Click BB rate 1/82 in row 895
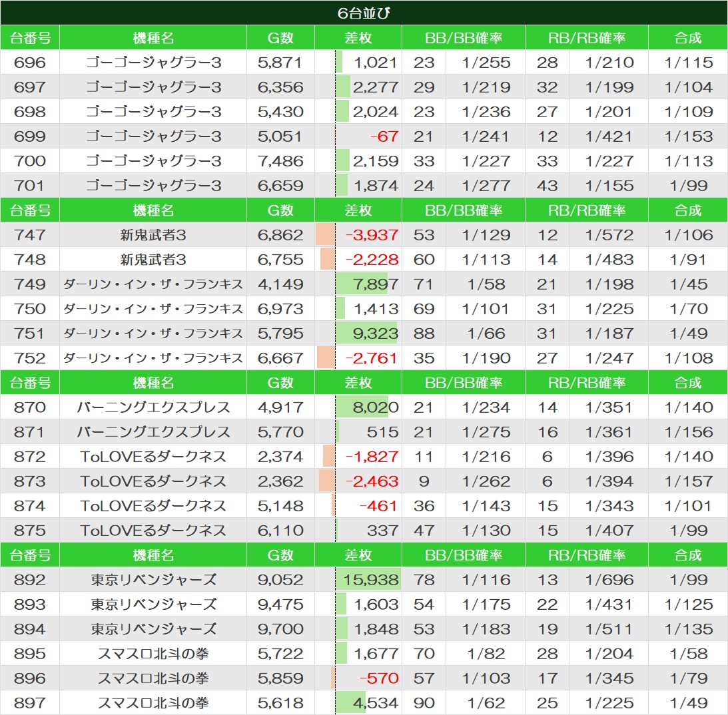728x715 pixels. (x=486, y=653)
